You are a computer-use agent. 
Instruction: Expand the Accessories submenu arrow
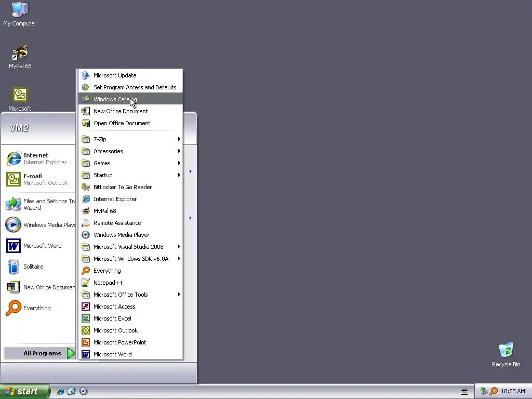coord(179,151)
